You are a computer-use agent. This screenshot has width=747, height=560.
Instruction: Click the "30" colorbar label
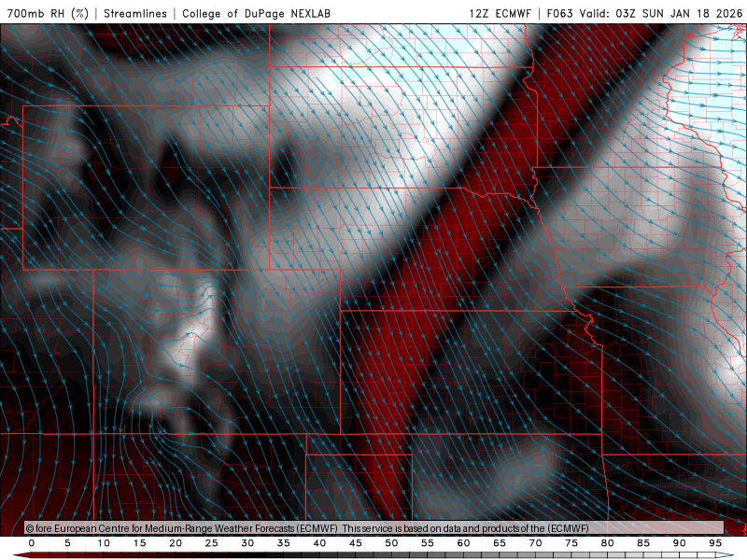click(x=247, y=543)
